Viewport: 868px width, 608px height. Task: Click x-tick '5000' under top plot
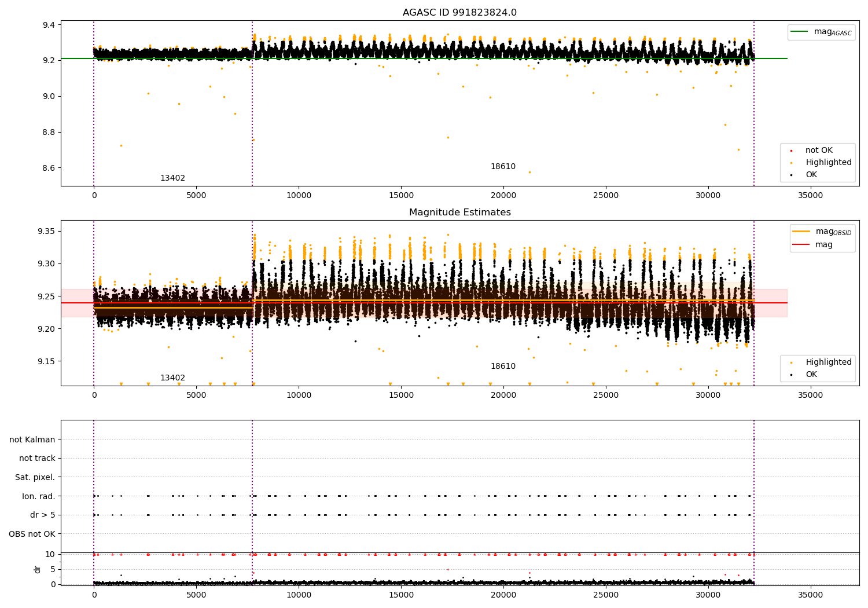pos(196,196)
